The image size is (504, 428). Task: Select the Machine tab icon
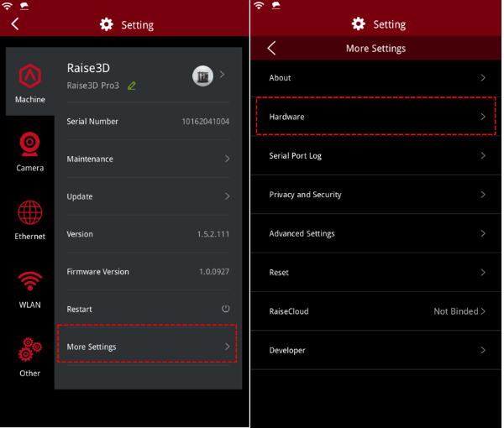[30, 78]
